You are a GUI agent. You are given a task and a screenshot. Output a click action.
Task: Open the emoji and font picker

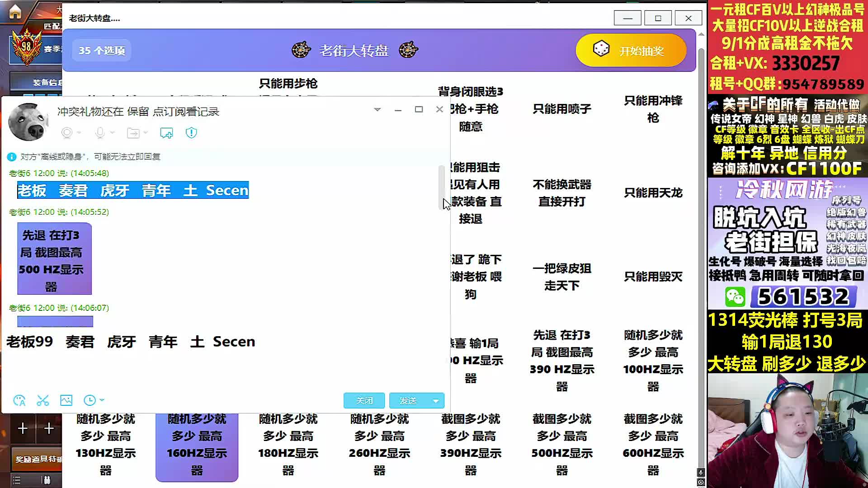point(19,400)
